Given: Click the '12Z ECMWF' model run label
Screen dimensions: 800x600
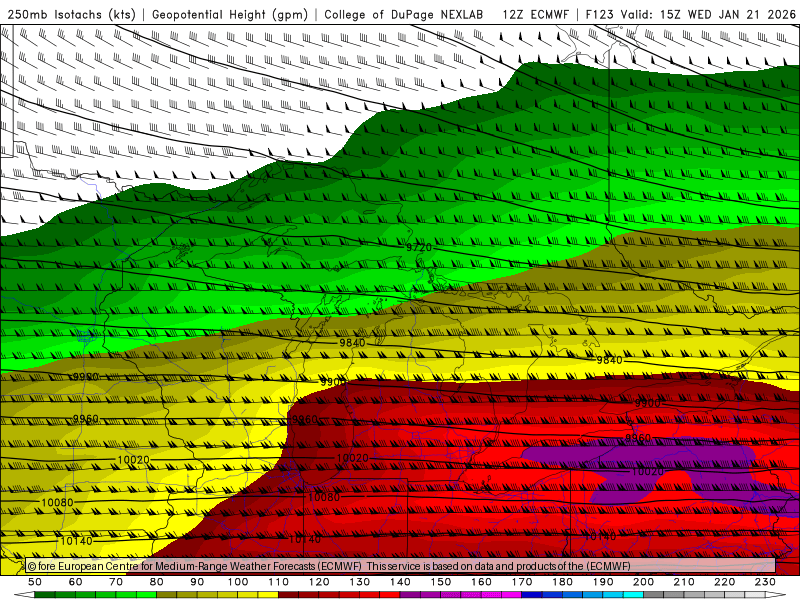Looking at the screenshot, I should point(535,15).
